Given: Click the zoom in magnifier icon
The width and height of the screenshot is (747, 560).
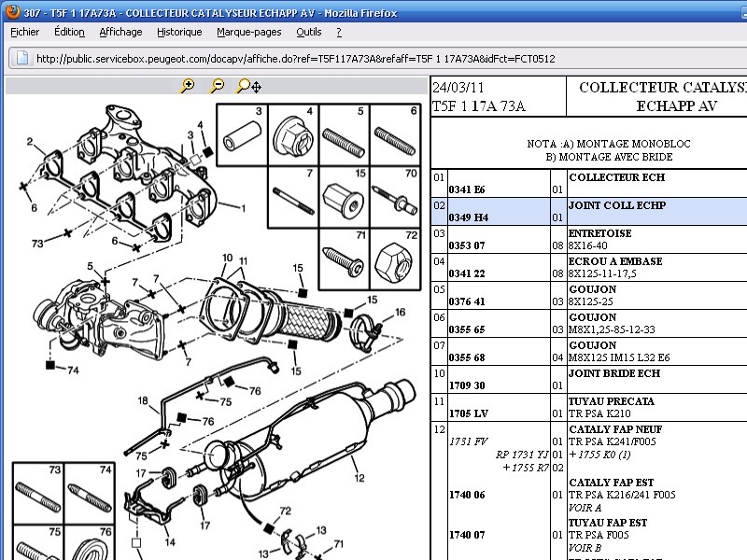Looking at the screenshot, I should coord(188,86).
